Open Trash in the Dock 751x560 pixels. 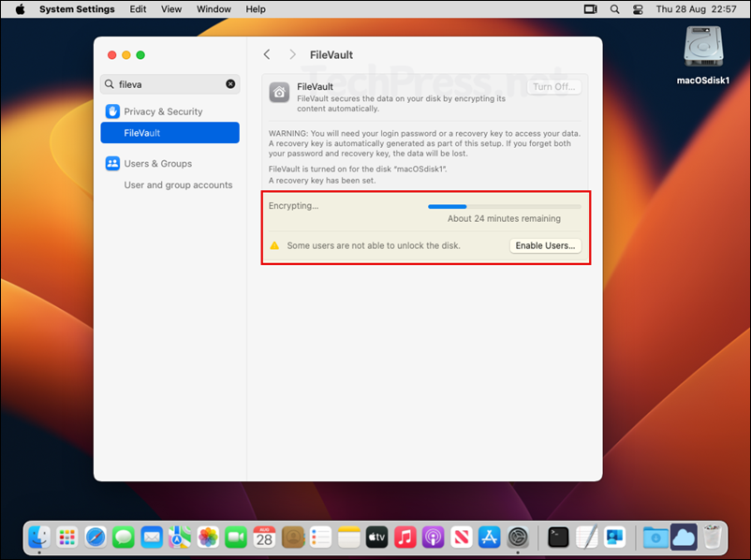point(713,537)
